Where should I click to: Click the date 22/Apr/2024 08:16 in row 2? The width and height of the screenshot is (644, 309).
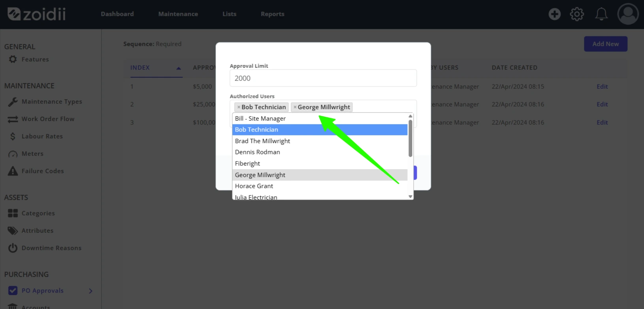point(518,104)
